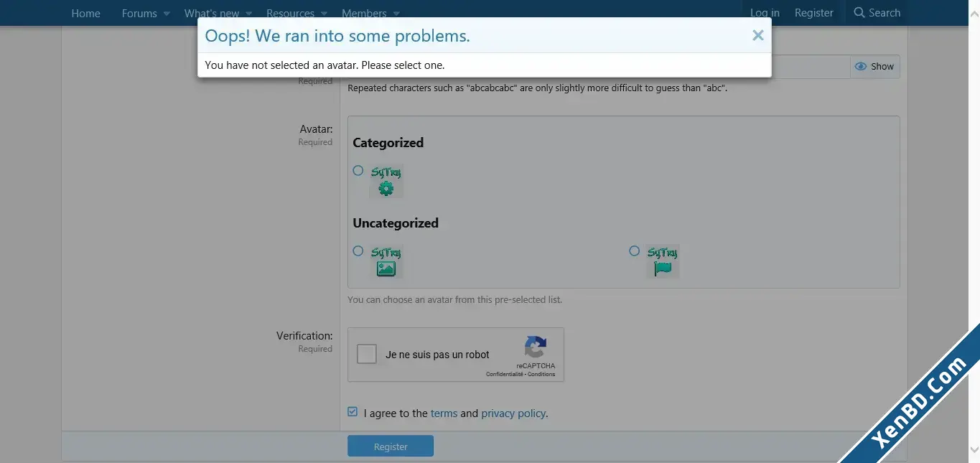Click the 'Categorized' heading text
Image resolution: width=980 pixels, height=463 pixels.
click(388, 143)
